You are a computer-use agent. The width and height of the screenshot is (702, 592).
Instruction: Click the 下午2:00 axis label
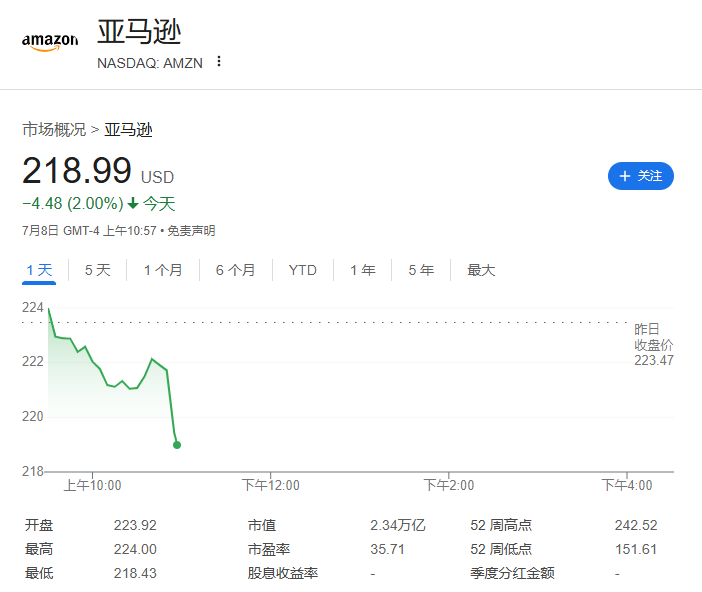[x=449, y=485]
